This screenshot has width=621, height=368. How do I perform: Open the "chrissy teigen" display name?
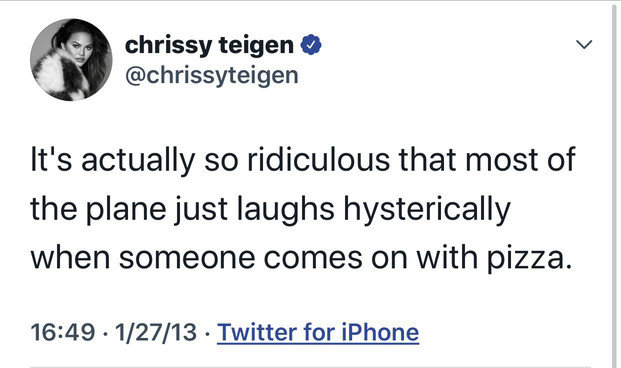click(209, 46)
